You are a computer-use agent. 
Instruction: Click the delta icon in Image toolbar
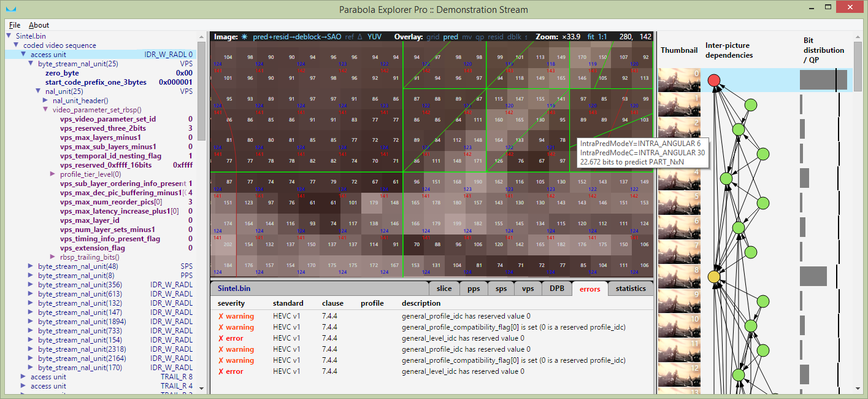pyautogui.click(x=360, y=37)
